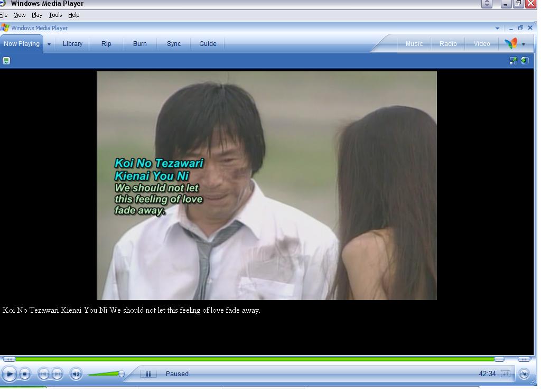Screen dimensions: 541x392
Task: Minimize the inner Windows Media Player frame
Action: pyautogui.click(x=511, y=29)
